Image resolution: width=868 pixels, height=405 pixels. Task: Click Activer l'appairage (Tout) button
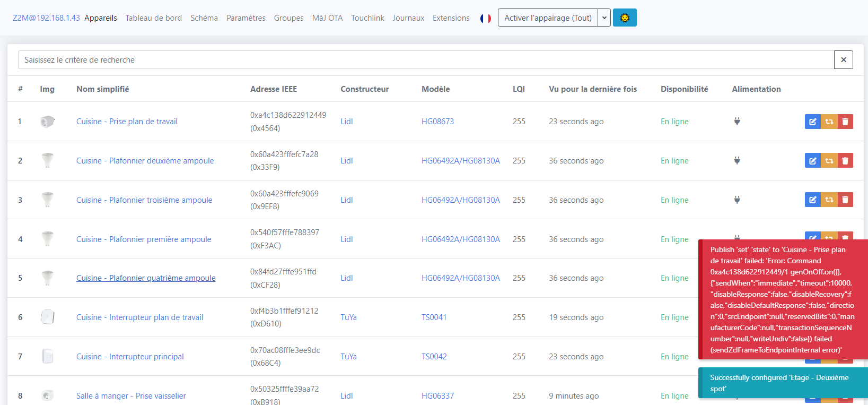tap(548, 18)
